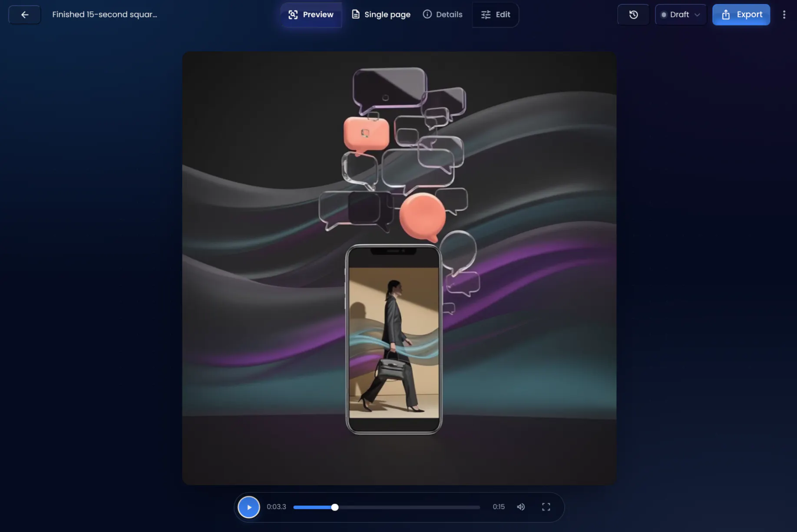Mute the video with the speaker icon
The image size is (797, 532).
click(521, 507)
